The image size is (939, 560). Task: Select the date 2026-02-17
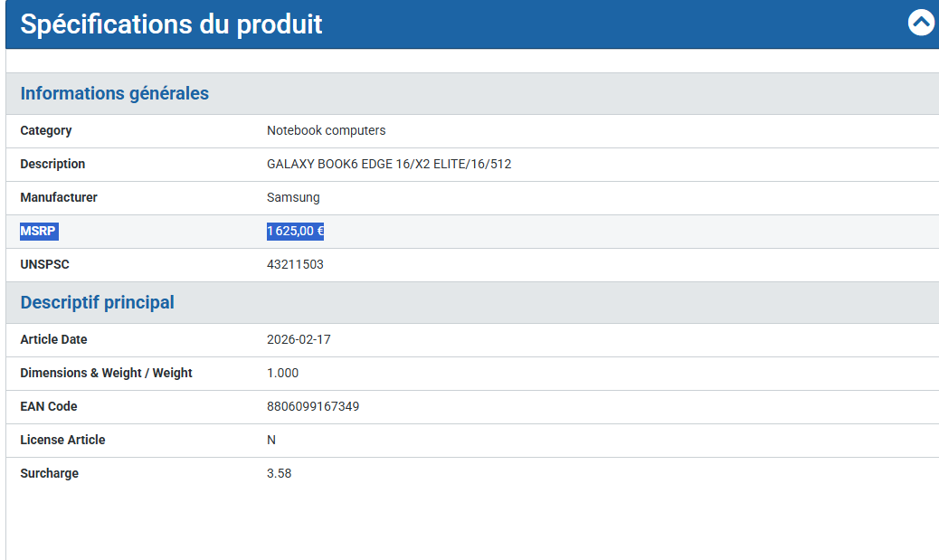[x=299, y=339]
